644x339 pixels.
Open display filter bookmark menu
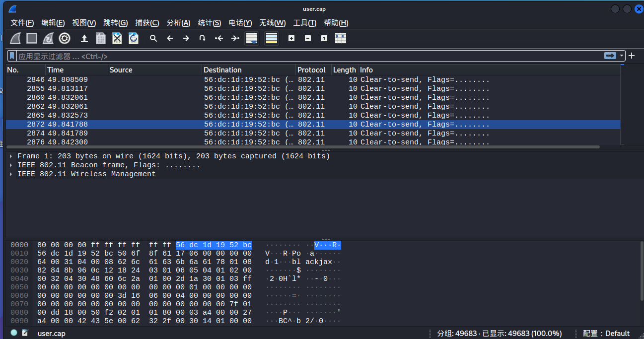pos(12,56)
